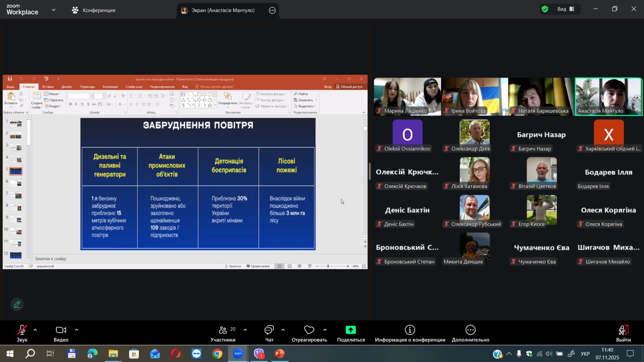Open Meeting information icon
644x362 pixels.
coord(410,330)
